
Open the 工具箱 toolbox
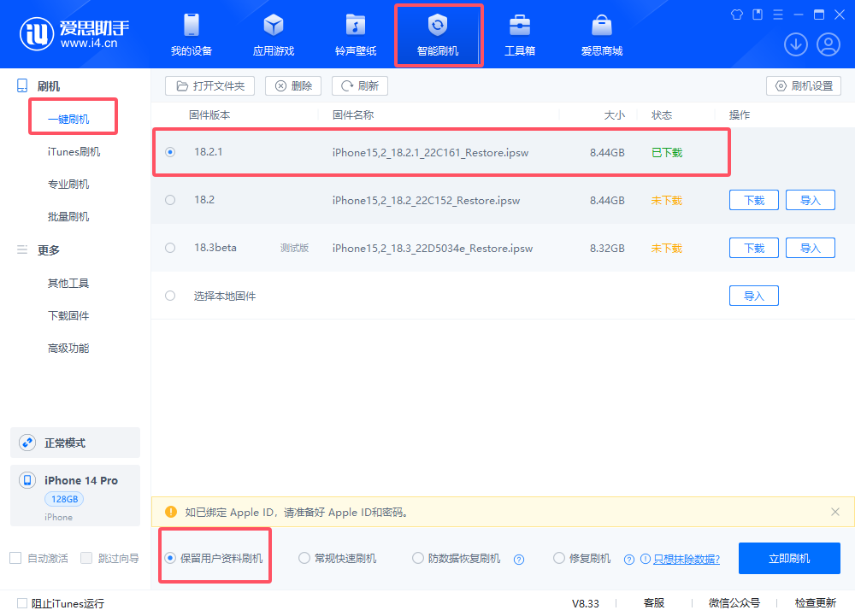click(520, 34)
